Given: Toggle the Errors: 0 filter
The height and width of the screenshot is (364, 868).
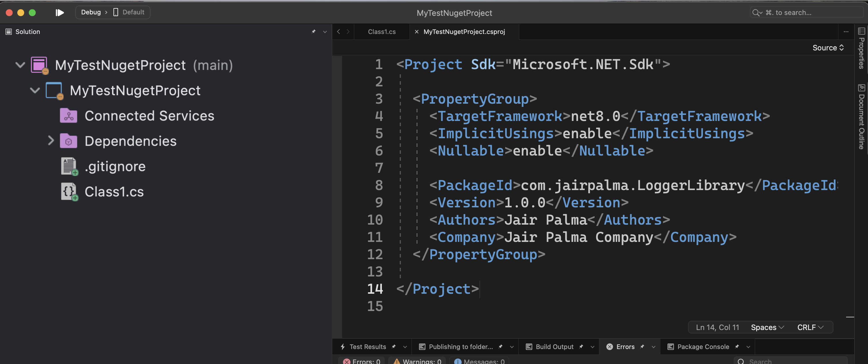Looking at the screenshot, I should (x=361, y=361).
